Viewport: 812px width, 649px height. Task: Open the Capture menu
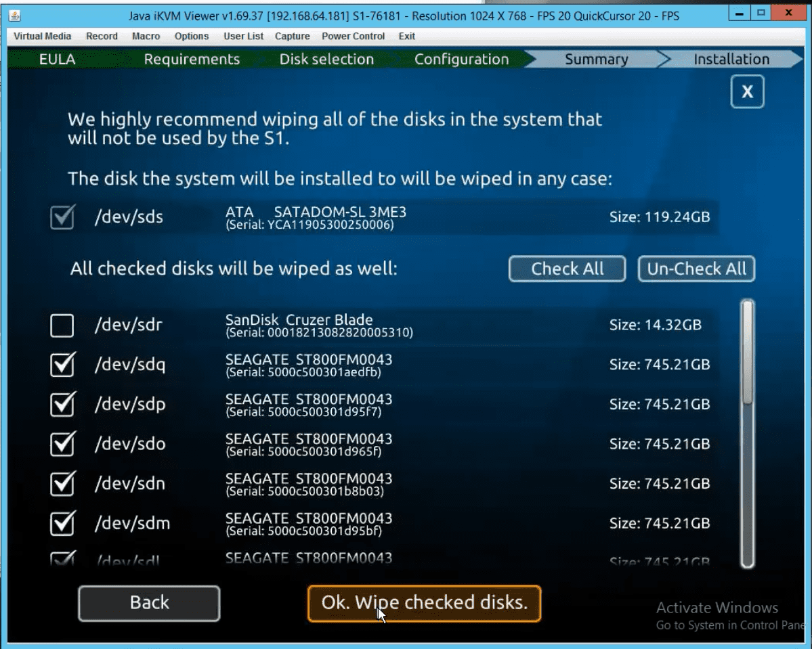[292, 37]
